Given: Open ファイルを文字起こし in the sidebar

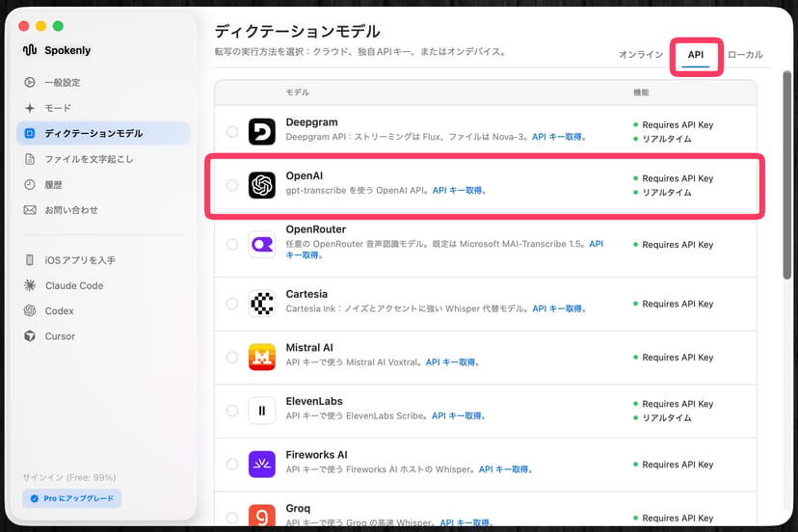Looking at the screenshot, I should (103, 159).
